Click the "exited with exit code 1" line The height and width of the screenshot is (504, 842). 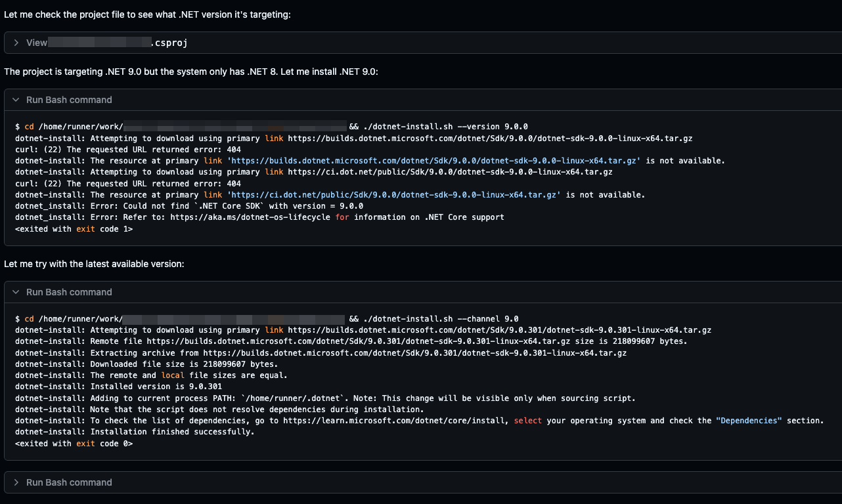coord(74,229)
